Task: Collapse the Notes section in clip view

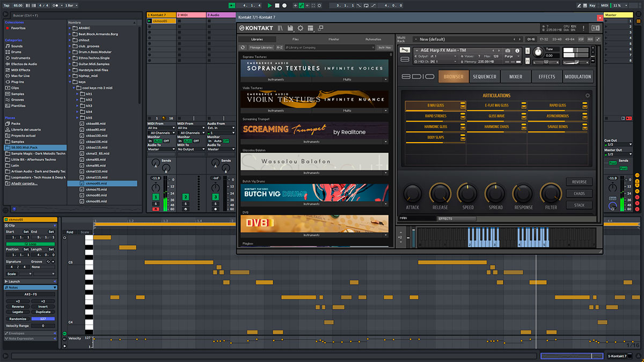Action: [55, 287]
